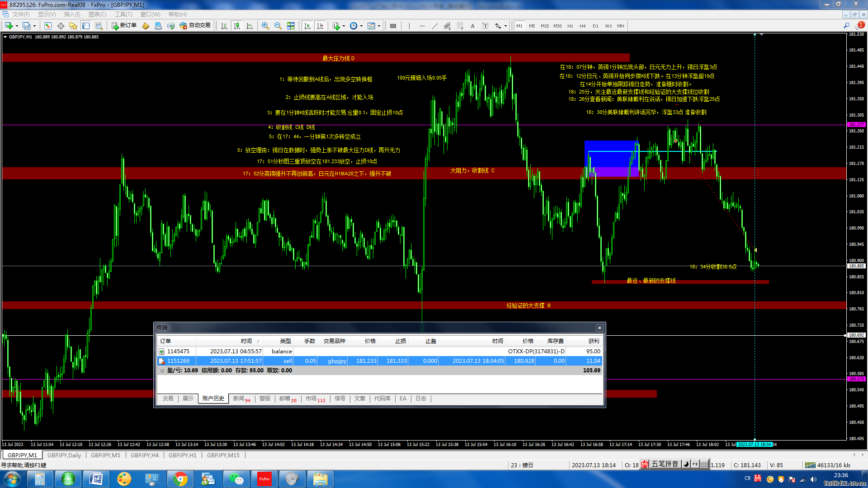
Task: Open the 图表(C) menu
Action: point(98,14)
